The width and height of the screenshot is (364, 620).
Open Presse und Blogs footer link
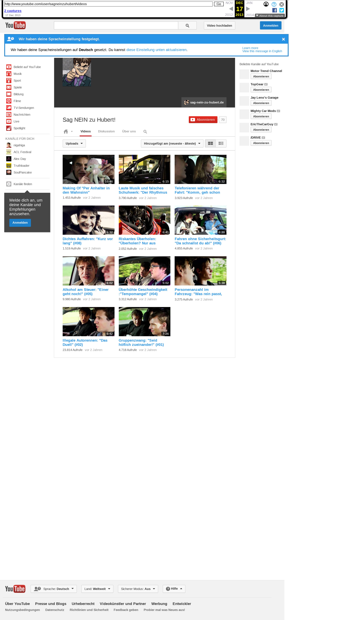pos(51,604)
